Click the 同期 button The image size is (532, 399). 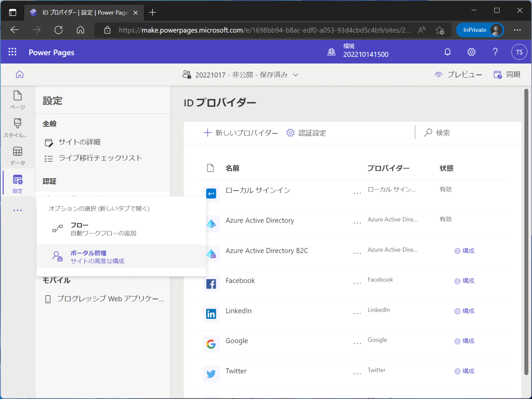507,75
